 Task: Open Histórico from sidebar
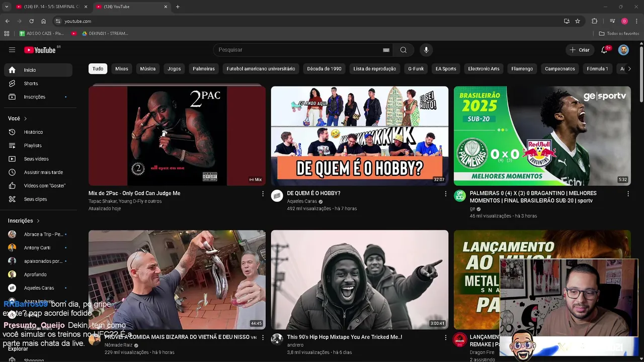pyautogui.click(x=38, y=132)
